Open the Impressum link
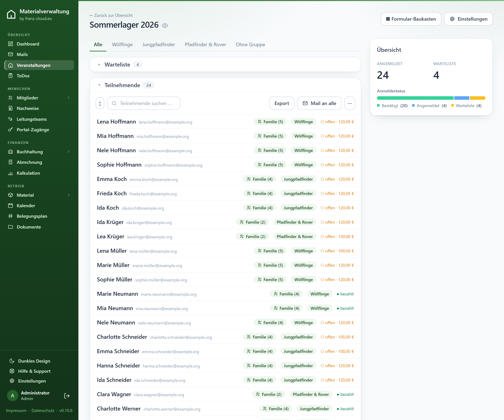The width and height of the screenshot is (504, 420). (16, 410)
